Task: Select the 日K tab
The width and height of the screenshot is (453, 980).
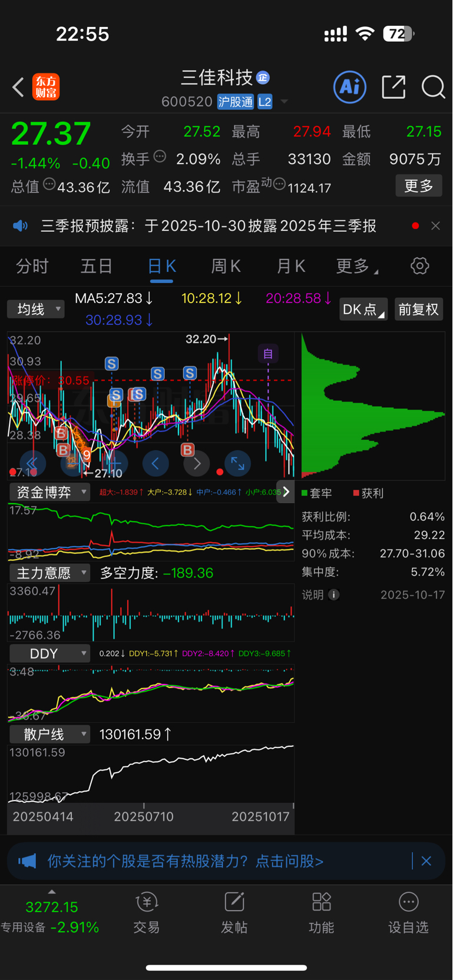Action: click(161, 267)
